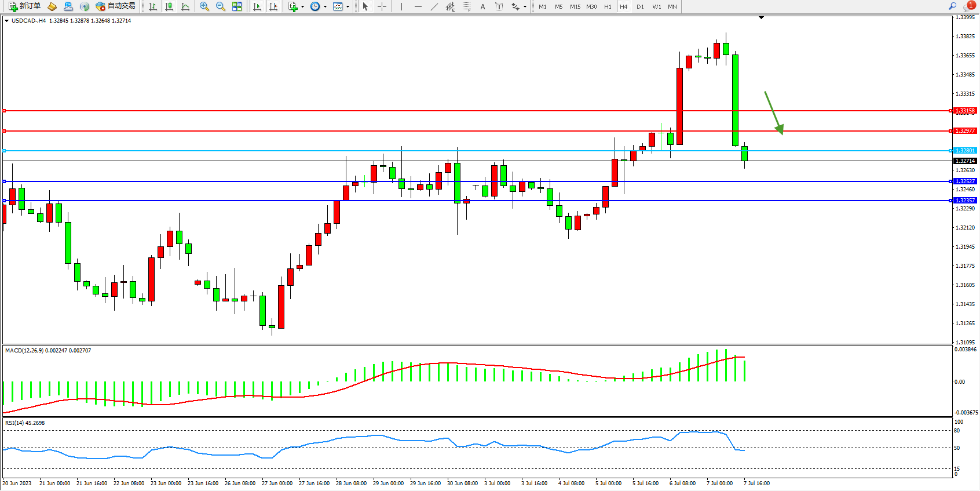This screenshot has height=491, width=980.
Task: Click the zoom in magnifier icon
Action: (x=204, y=6)
